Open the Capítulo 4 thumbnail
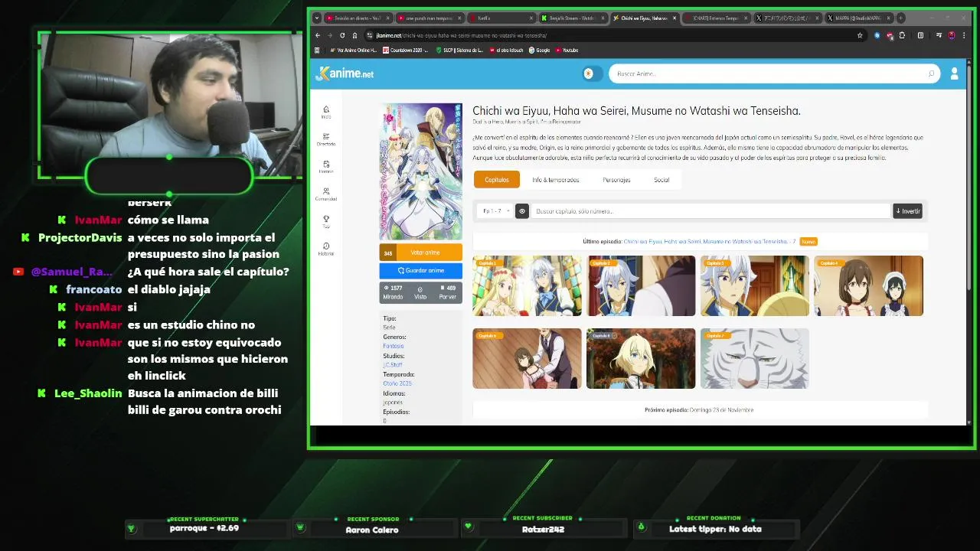 868,285
